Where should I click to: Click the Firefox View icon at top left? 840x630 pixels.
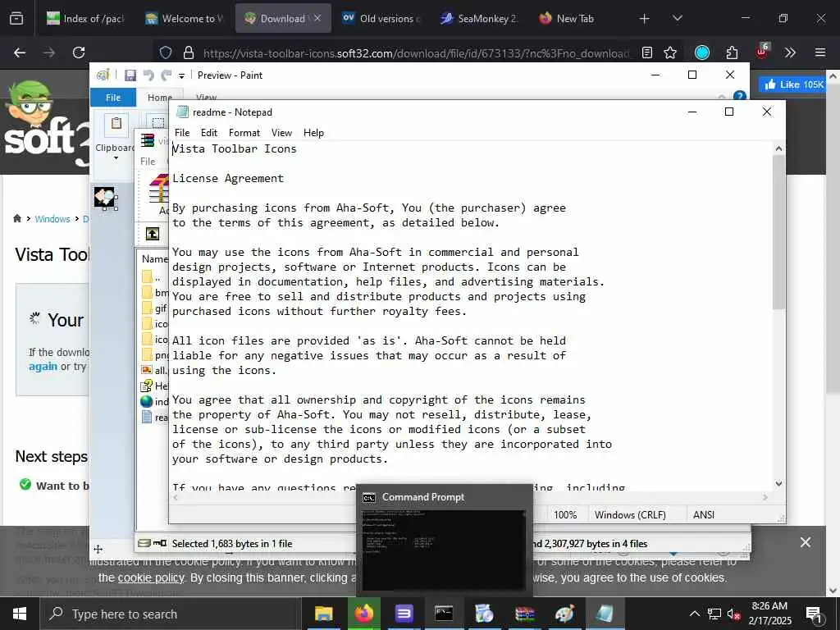coord(16,19)
